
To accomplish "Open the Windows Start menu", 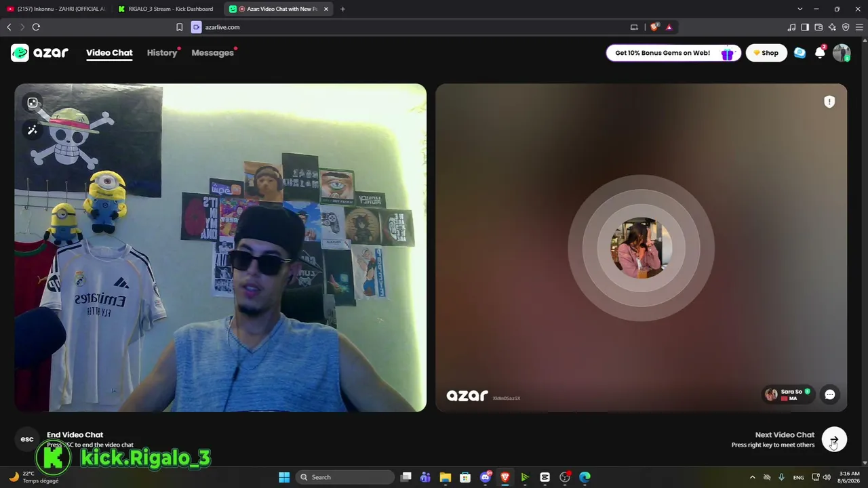I will pos(284,477).
